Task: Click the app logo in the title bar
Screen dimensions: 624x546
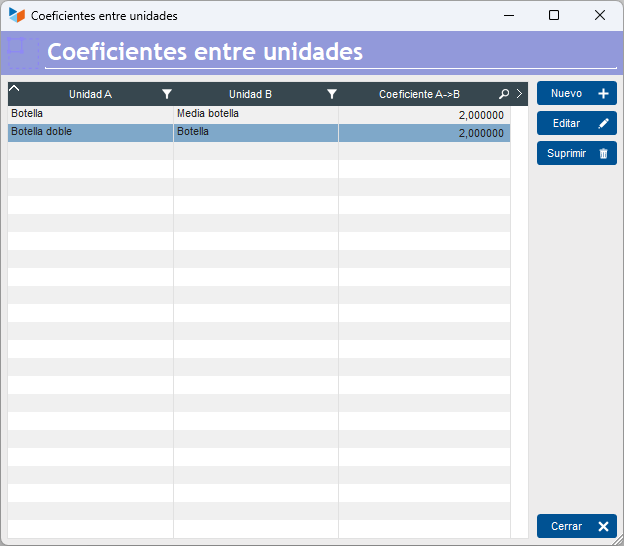Action: pos(17,15)
